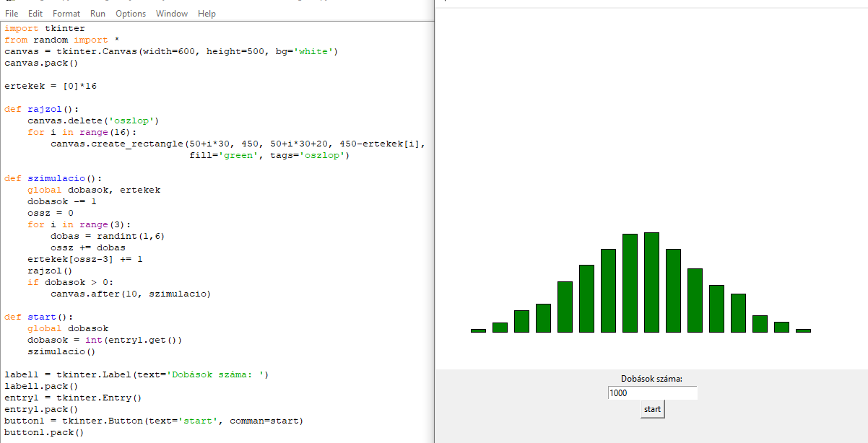Click the line 'ossz = 0'

pos(51,213)
